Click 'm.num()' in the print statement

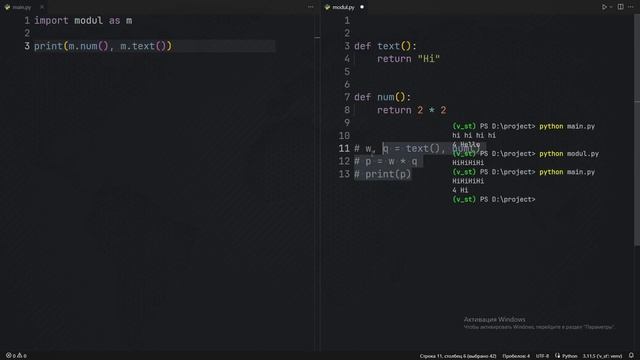(88, 46)
